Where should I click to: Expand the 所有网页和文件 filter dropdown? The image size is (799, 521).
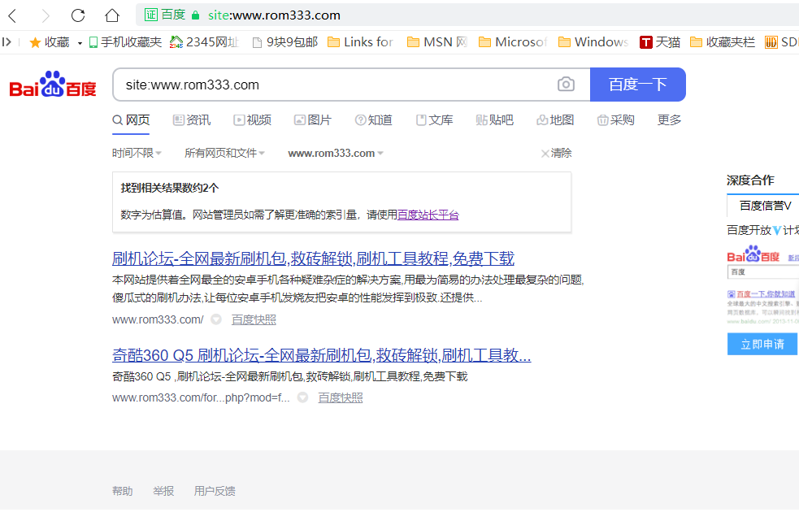[224, 153]
